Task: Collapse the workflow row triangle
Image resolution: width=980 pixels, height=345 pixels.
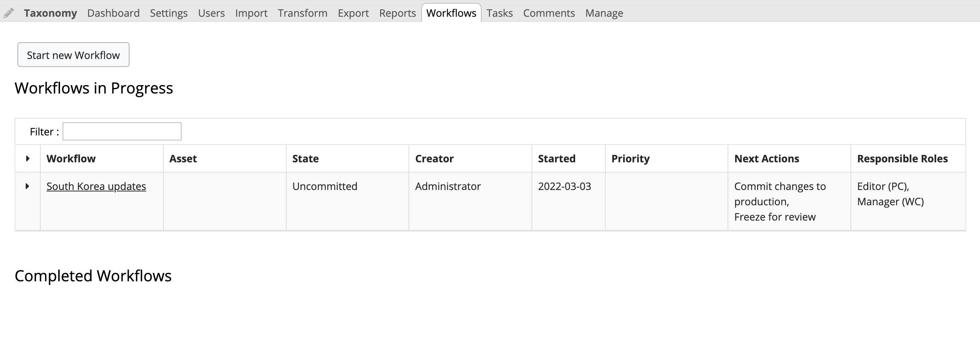Action: [27, 186]
